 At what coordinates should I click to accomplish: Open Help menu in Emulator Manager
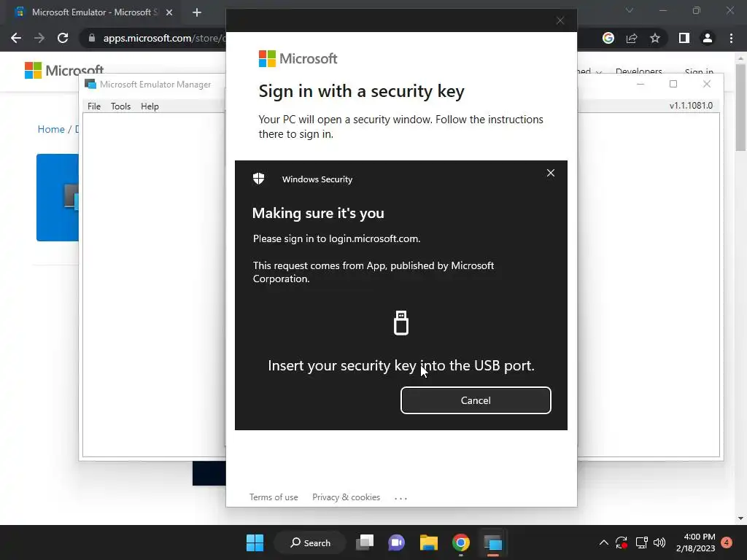(150, 106)
